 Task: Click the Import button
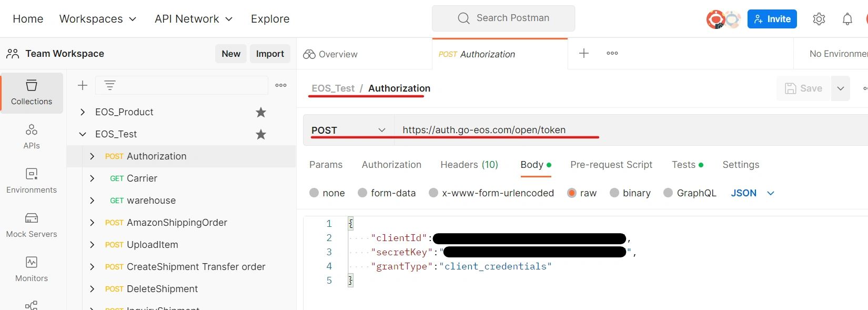270,54
